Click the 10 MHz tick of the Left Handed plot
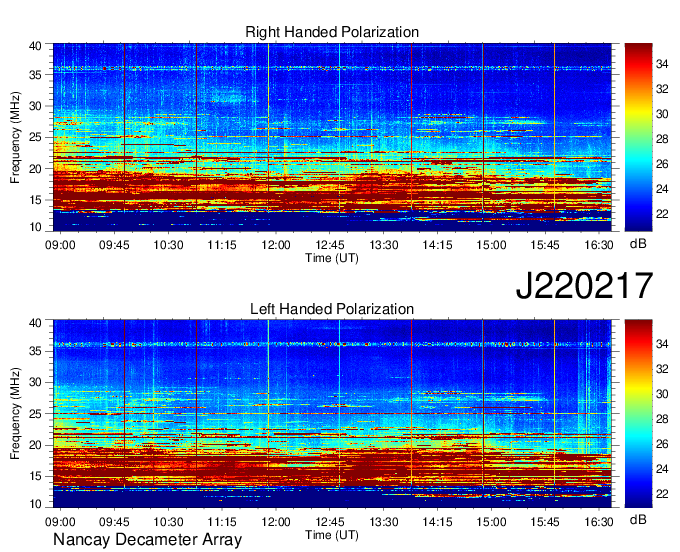Viewport: 680px width, 552px height. tap(35, 504)
